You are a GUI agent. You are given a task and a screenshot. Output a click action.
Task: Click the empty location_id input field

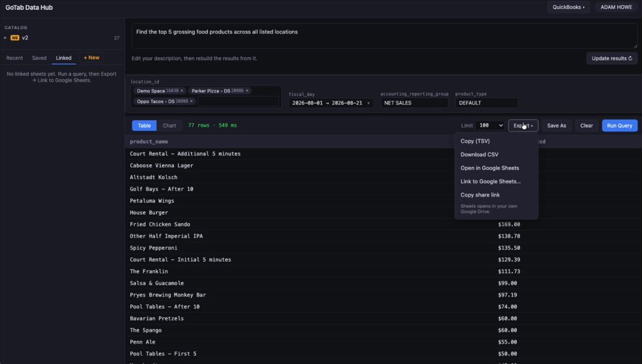pos(238,101)
